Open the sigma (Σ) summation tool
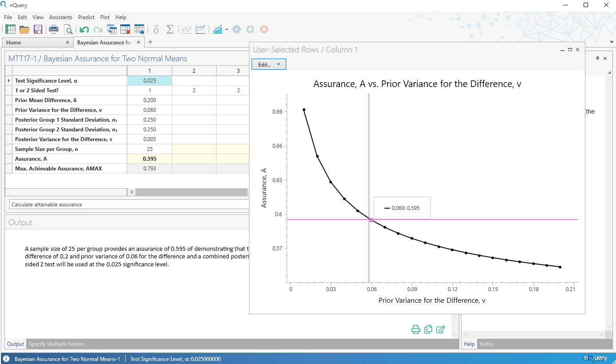The image size is (616, 364). (170, 29)
